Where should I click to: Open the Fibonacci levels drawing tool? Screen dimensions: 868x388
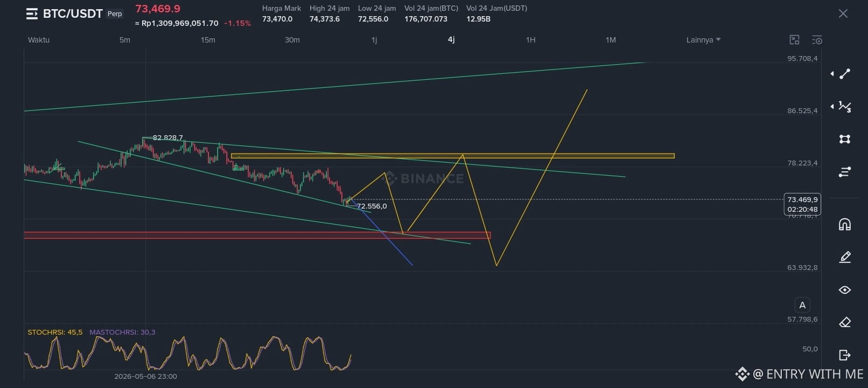(x=845, y=171)
